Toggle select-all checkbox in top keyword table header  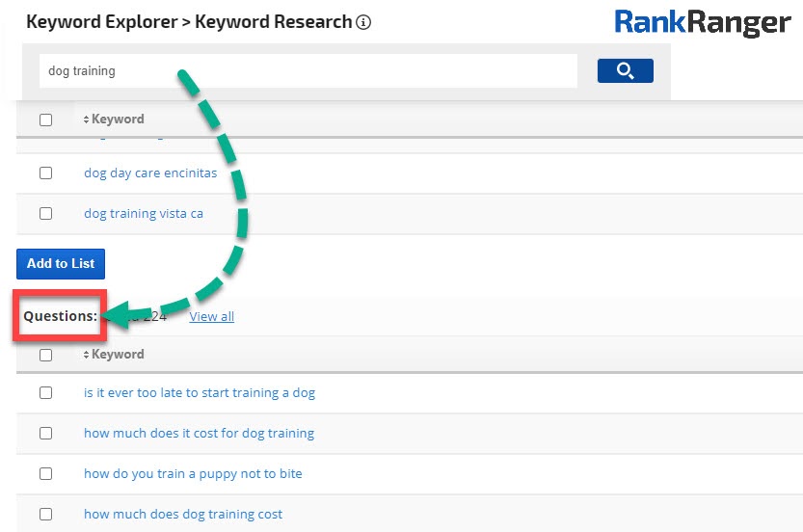pyautogui.click(x=45, y=120)
